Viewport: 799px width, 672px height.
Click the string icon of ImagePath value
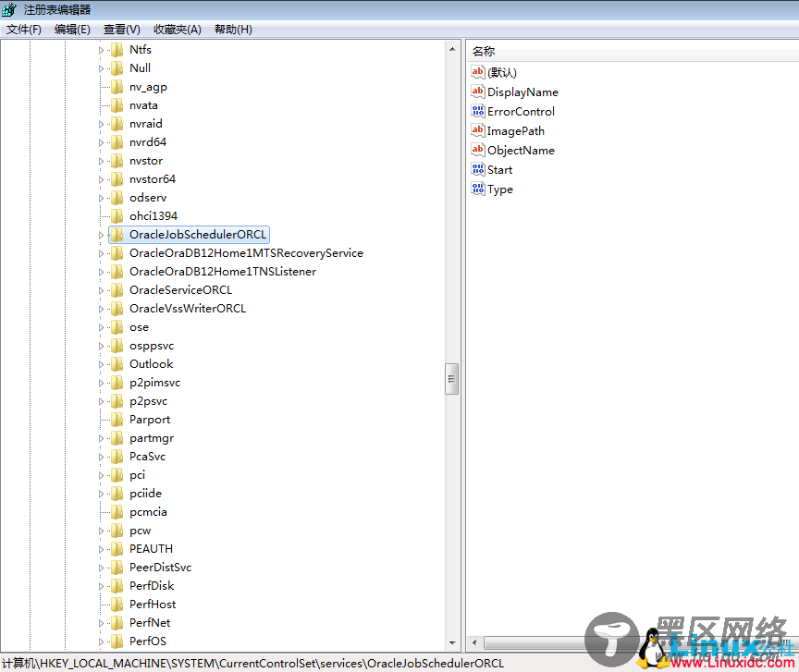[x=478, y=130]
